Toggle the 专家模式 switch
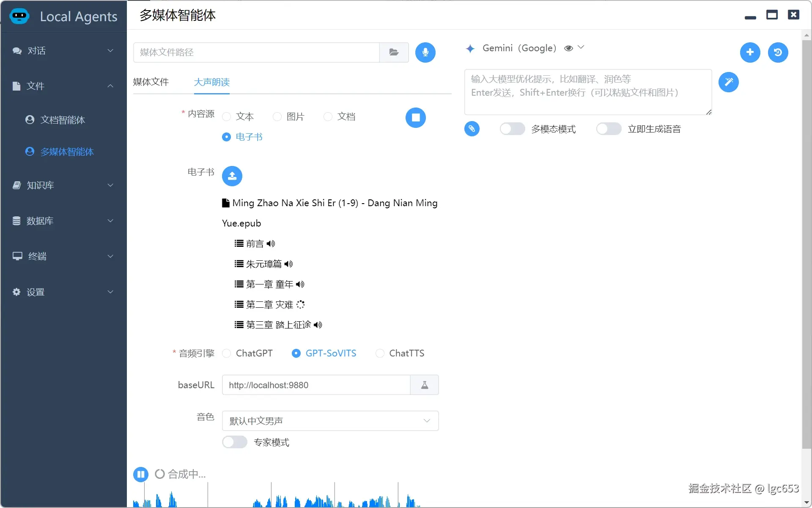Image resolution: width=812 pixels, height=508 pixels. click(x=235, y=442)
